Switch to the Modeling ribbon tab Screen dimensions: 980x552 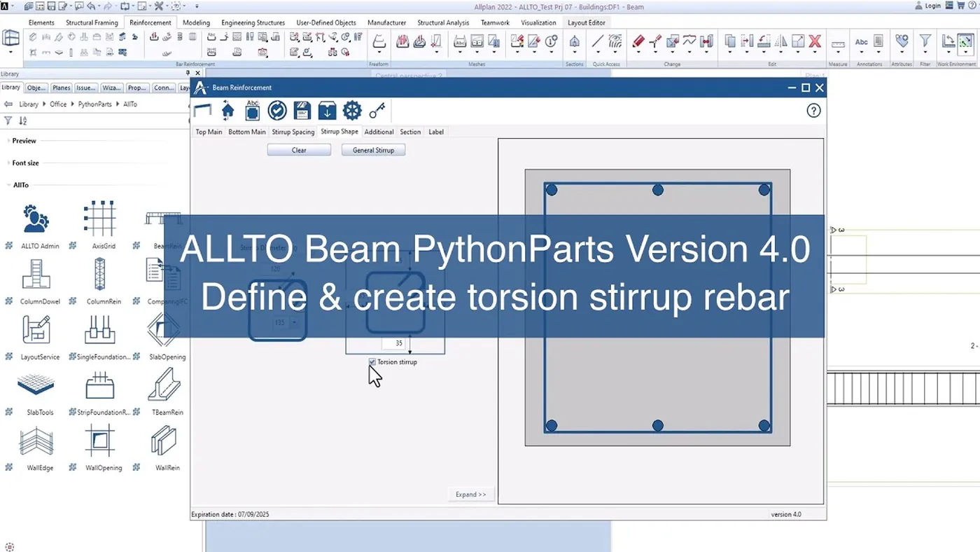(x=196, y=22)
